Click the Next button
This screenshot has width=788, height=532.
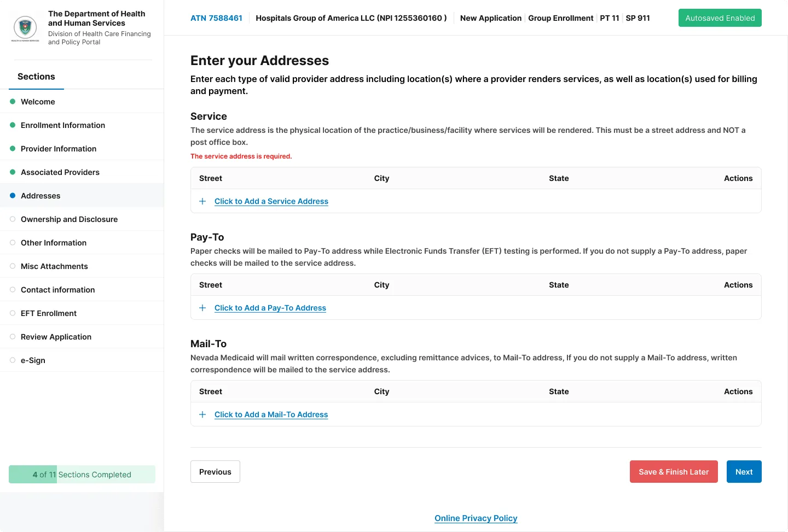[744, 472]
